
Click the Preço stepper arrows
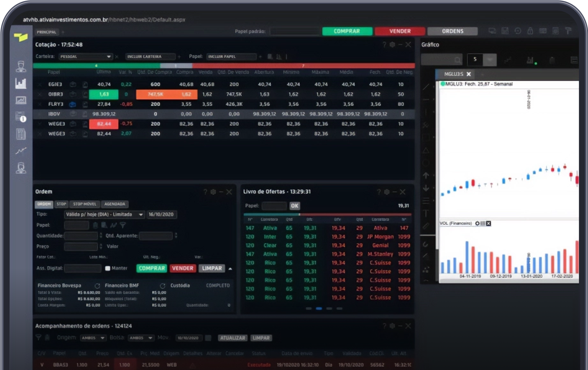point(101,247)
